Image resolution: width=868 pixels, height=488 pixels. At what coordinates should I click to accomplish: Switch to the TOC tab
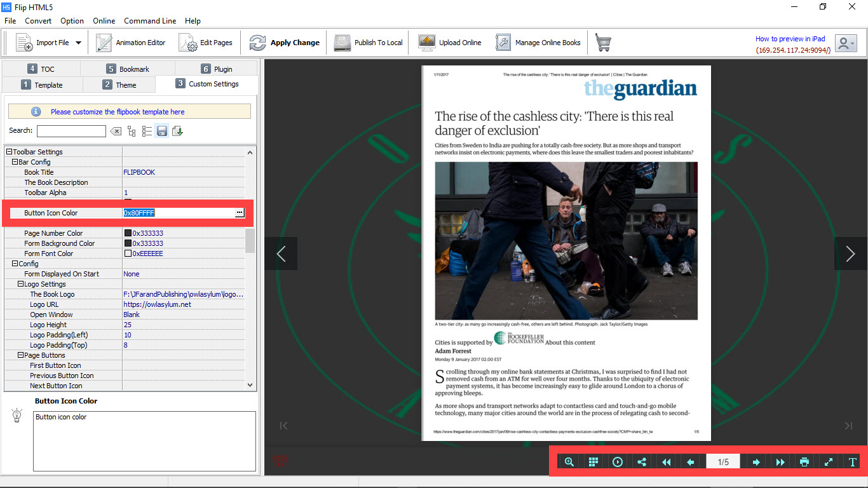[x=41, y=69]
